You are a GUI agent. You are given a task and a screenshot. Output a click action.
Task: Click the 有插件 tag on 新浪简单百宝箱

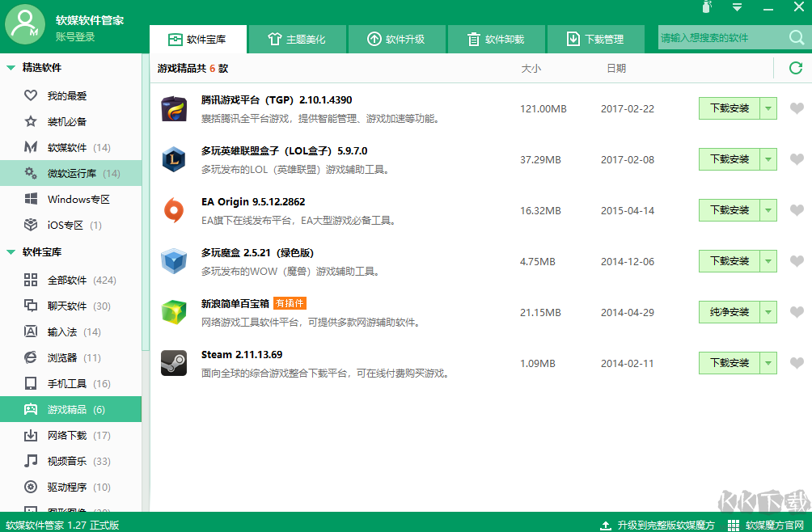(290, 303)
